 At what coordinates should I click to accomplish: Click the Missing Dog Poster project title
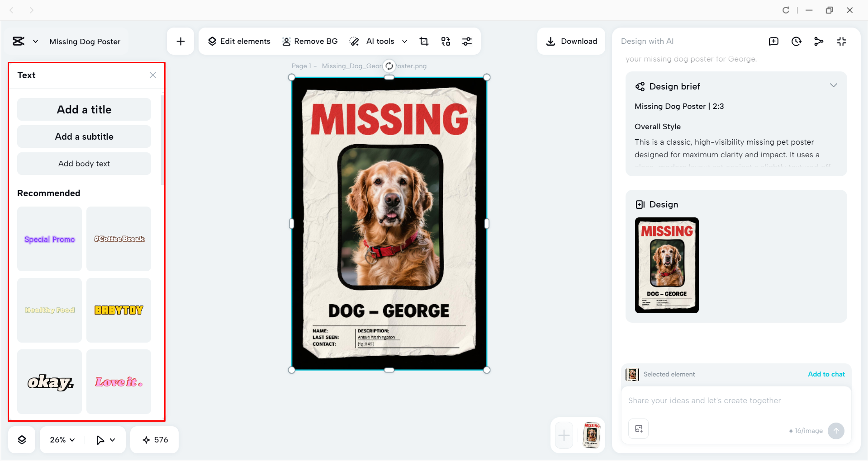click(85, 42)
